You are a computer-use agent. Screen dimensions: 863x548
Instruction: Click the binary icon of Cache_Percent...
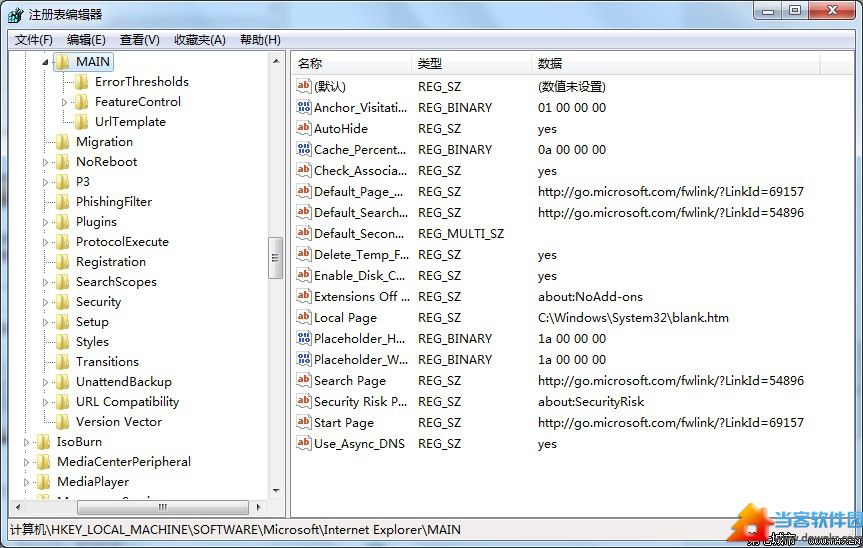pos(304,149)
